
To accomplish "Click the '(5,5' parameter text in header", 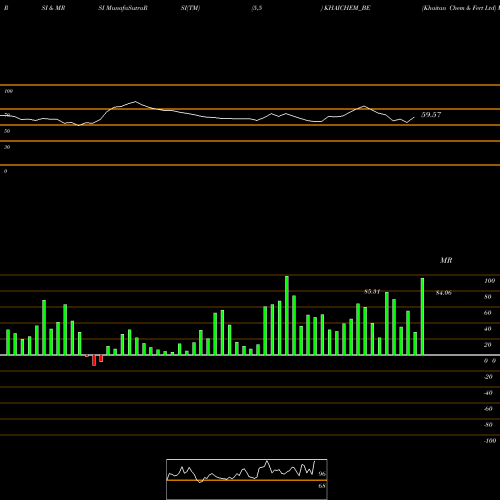I will tap(257, 8).
